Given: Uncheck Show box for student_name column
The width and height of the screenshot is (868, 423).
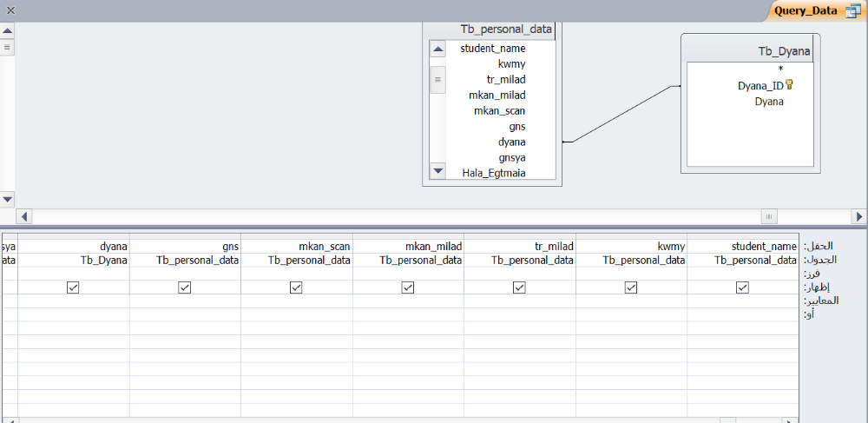Looking at the screenshot, I should [742, 288].
